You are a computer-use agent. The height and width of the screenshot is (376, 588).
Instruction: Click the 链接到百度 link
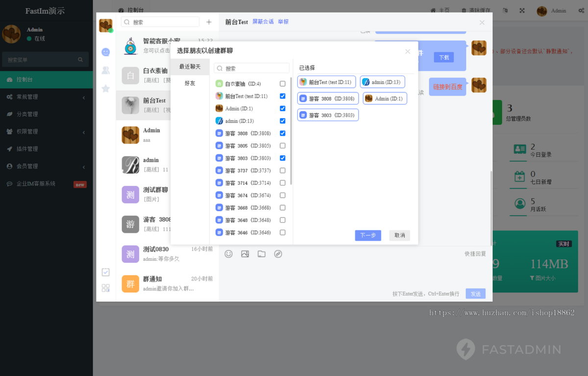(447, 86)
